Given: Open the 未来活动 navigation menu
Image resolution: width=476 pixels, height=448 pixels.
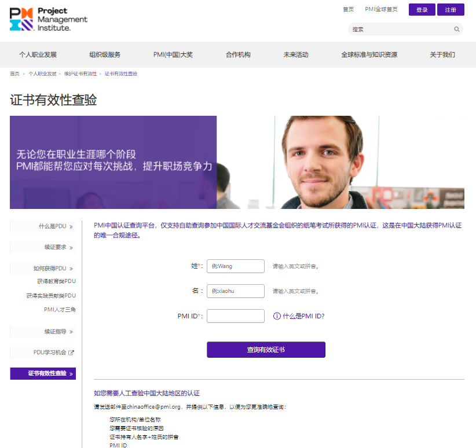Looking at the screenshot, I should coord(297,54).
